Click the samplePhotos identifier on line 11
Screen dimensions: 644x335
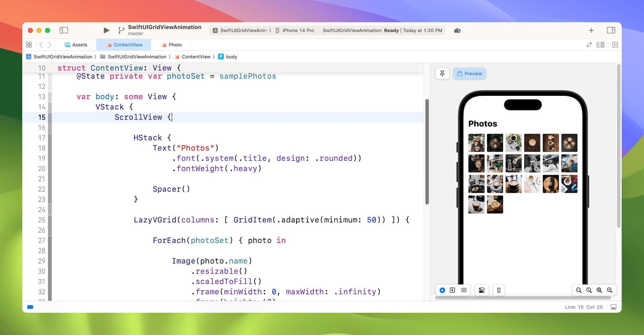[248, 76]
